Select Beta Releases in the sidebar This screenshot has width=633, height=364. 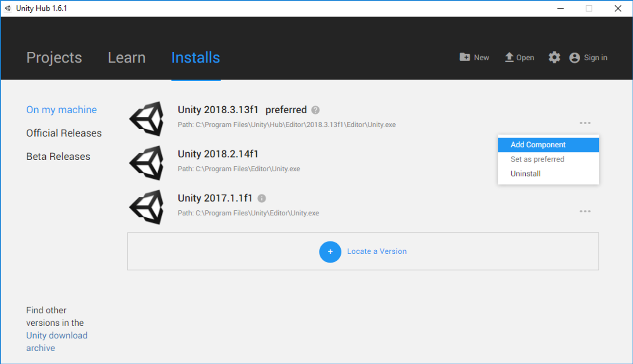pyautogui.click(x=58, y=156)
